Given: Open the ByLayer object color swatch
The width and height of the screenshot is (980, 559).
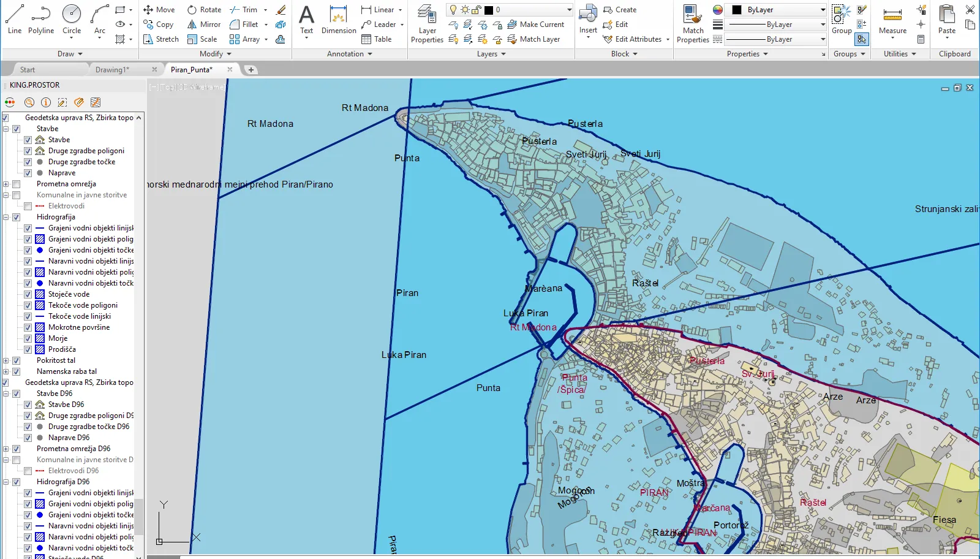Looking at the screenshot, I should (x=737, y=10).
